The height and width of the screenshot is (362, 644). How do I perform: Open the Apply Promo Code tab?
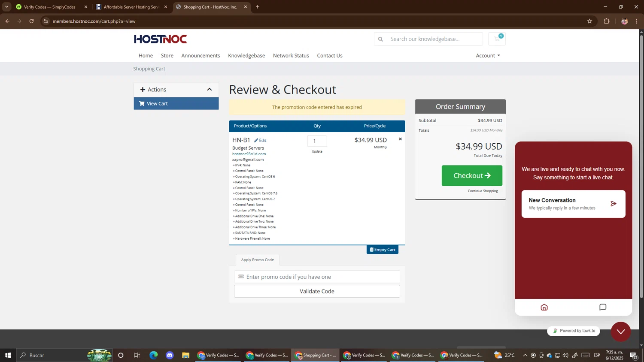point(257,259)
